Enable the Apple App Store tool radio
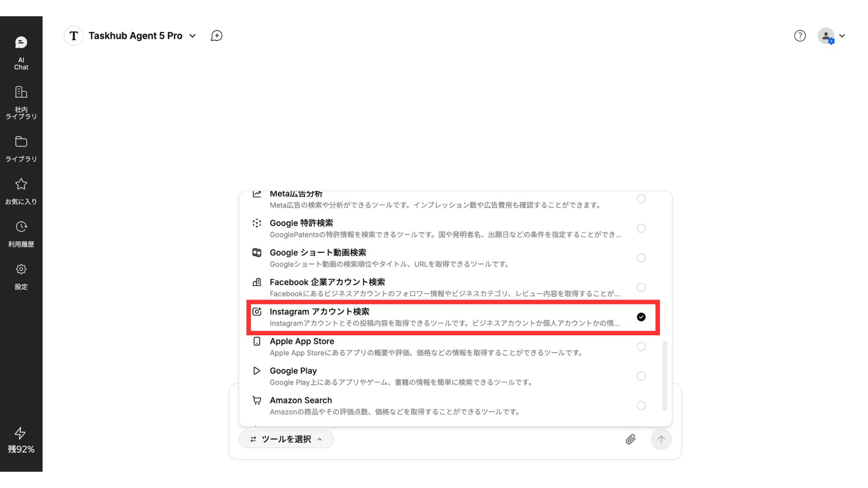This screenshot has width=868, height=488. coord(641,347)
